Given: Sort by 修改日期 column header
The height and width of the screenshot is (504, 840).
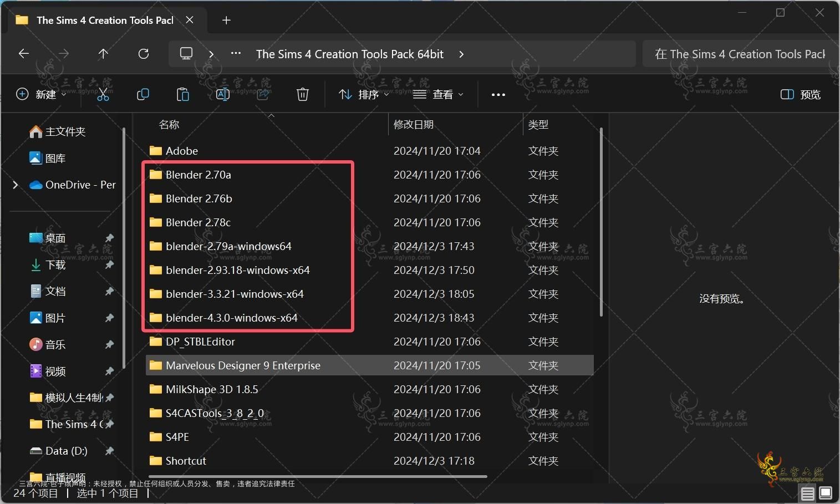Looking at the screenshot, I should 414,125.
